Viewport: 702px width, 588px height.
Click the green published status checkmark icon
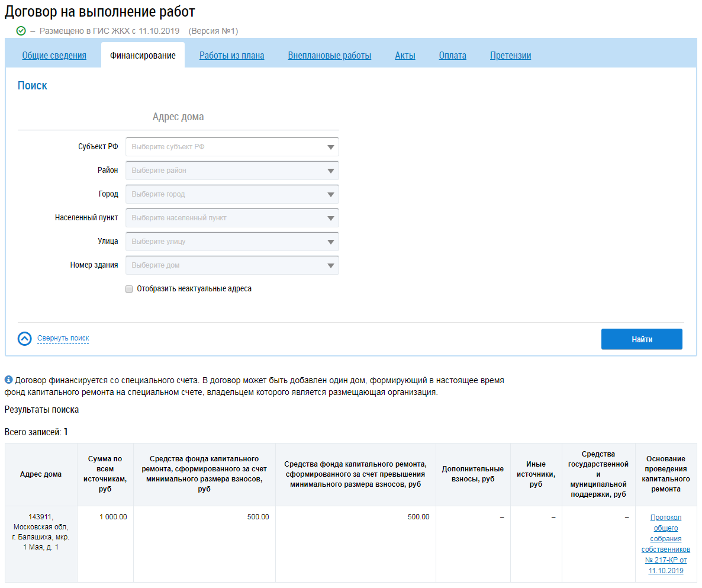click(x=21, y=31)
